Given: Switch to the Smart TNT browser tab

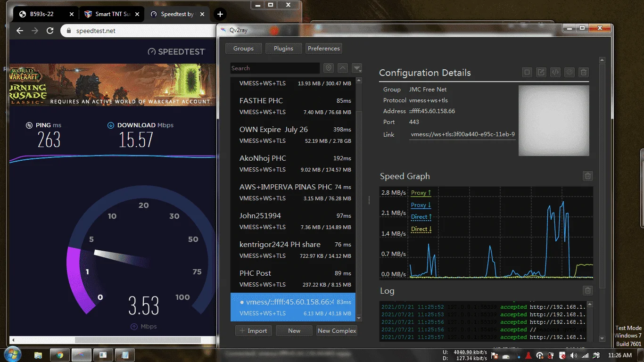Looking at the screenshot, I should click(111, 14).
